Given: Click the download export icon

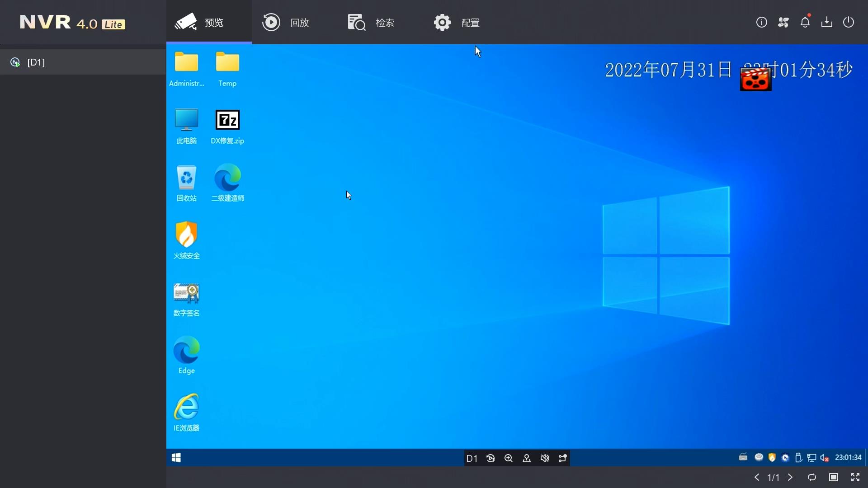Looking at the screenshot, I should click(x=827, y=22).
